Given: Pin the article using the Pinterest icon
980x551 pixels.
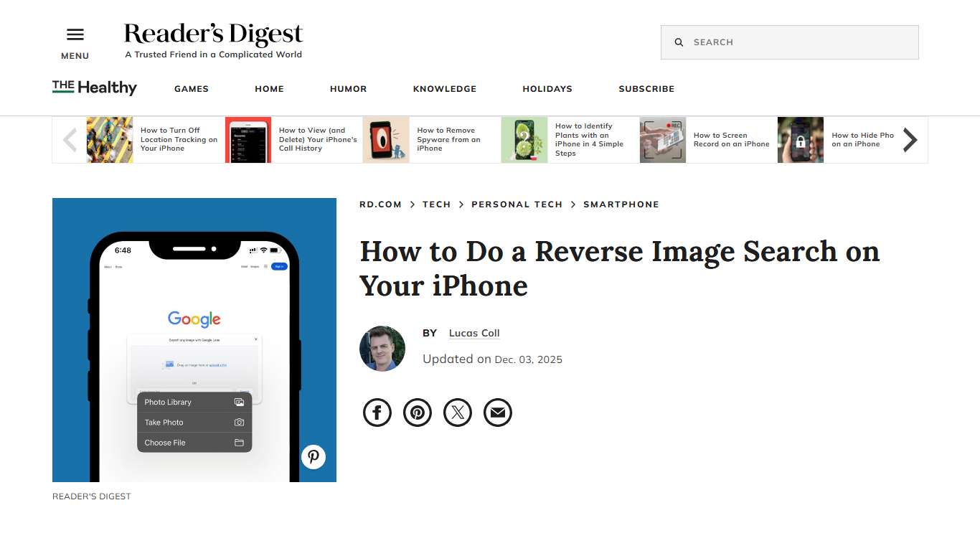Looking at the screenshot, I should (417, 412).
